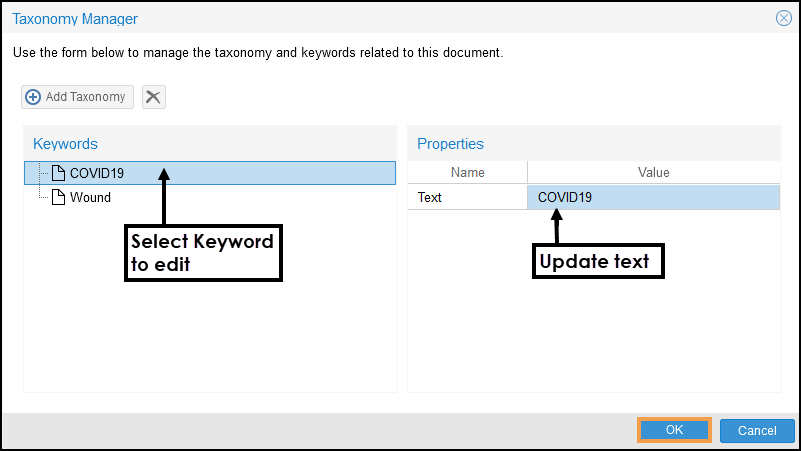Click the delete X toolbar icon
801x451 pixels.
[x=153, y=97]
